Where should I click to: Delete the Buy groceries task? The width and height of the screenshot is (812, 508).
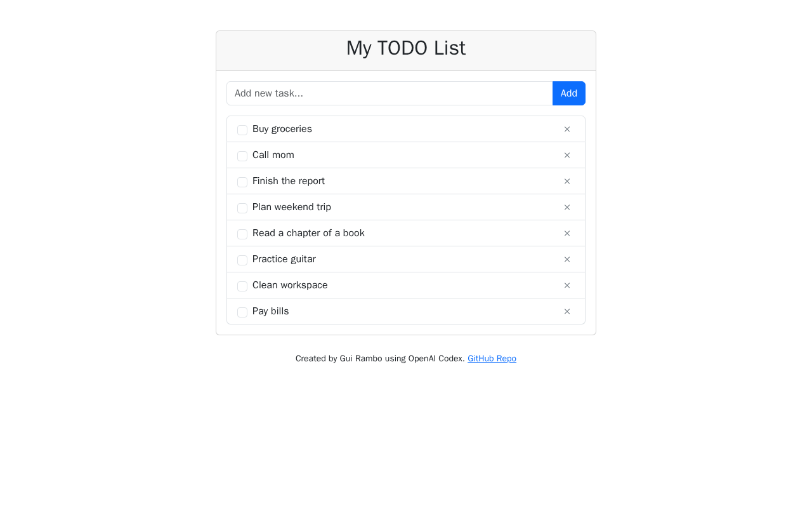567,130
